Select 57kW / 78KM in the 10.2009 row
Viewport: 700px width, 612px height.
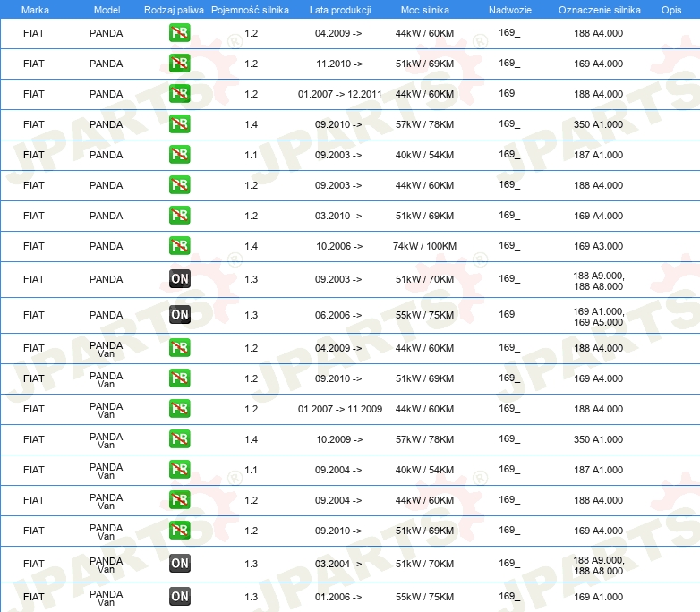424,439
